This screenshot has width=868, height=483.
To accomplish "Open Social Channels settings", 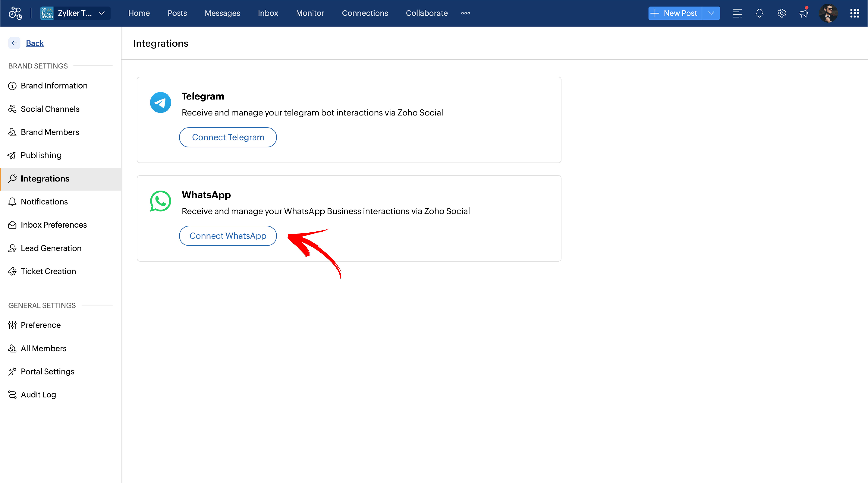I will (61, 109).
